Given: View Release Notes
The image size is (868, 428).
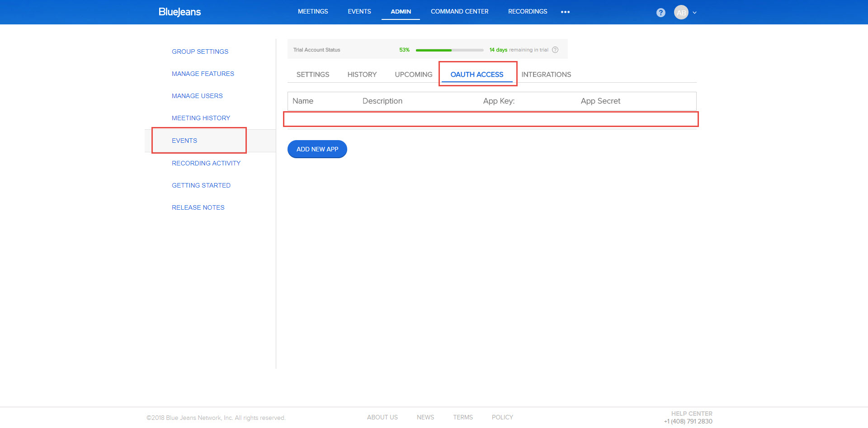Looking at the screenshot, I should tap(198, 207).
